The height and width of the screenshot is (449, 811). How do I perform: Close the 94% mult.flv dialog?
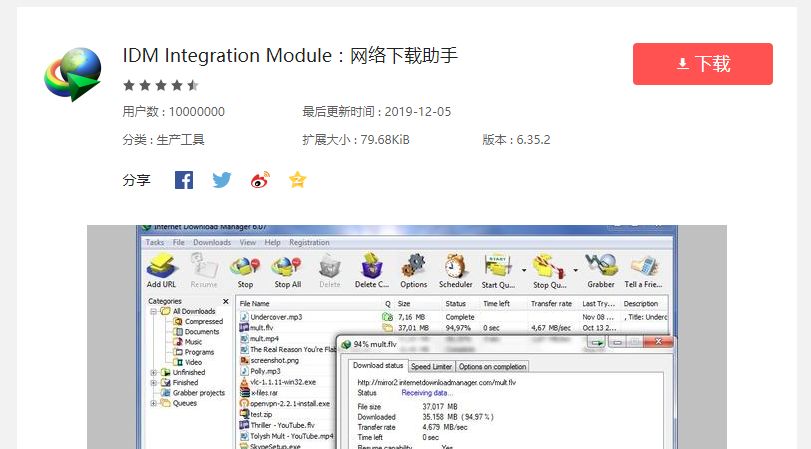[658, 341]
